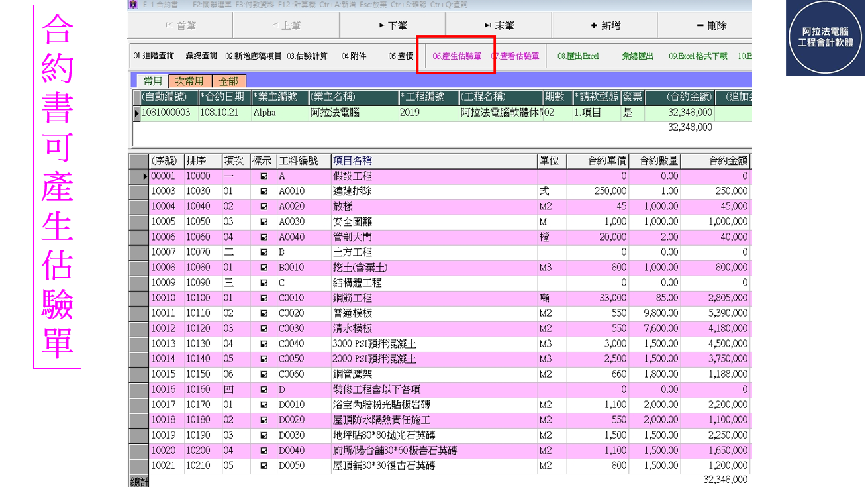
Task: Select auto number cell 1081000003
Action: [x=169, y=113]
